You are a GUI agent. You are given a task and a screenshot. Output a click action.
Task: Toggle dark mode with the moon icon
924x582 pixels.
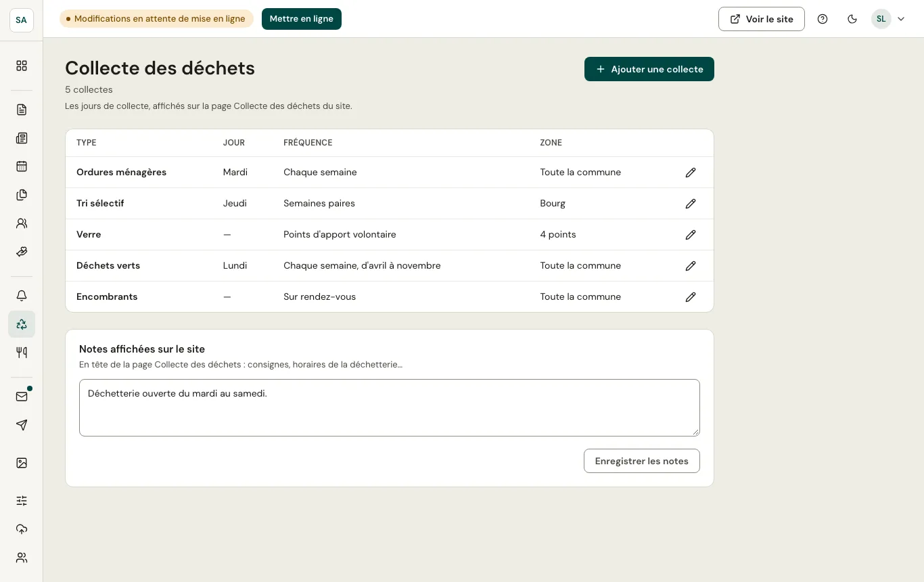pos(852,19)
